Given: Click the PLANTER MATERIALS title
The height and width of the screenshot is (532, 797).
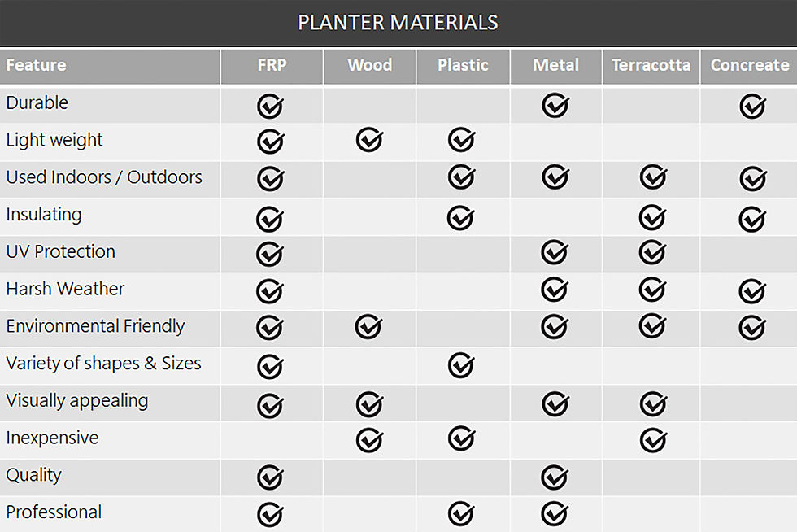Looking at the screenshot, I should pyautogui.click(x=398, y=22).
